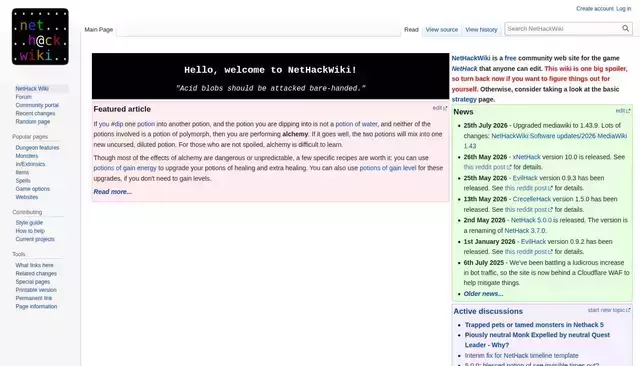Open the Items sidebar link
This screenshot has width=640, height=366.
[22, 172]
